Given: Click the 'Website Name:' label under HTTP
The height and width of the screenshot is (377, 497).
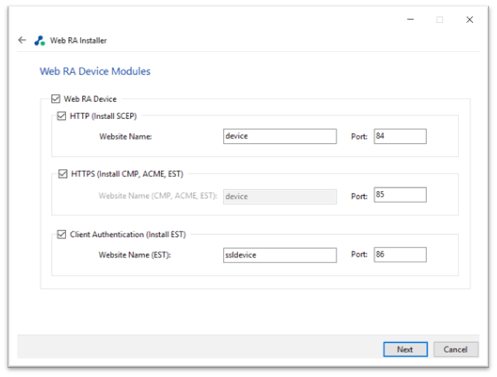Looking at the screenshot, I should point(126,137).
